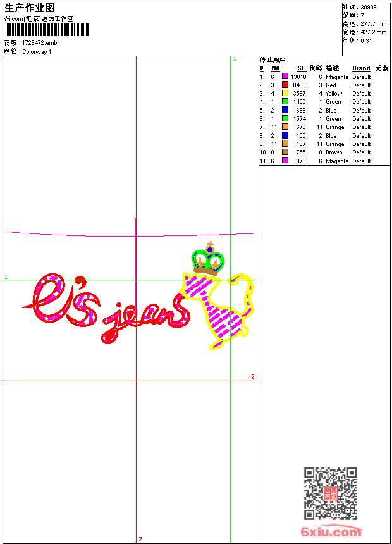
Task: Click the design file name 1728472.emb
Action: tap(40, 42)
